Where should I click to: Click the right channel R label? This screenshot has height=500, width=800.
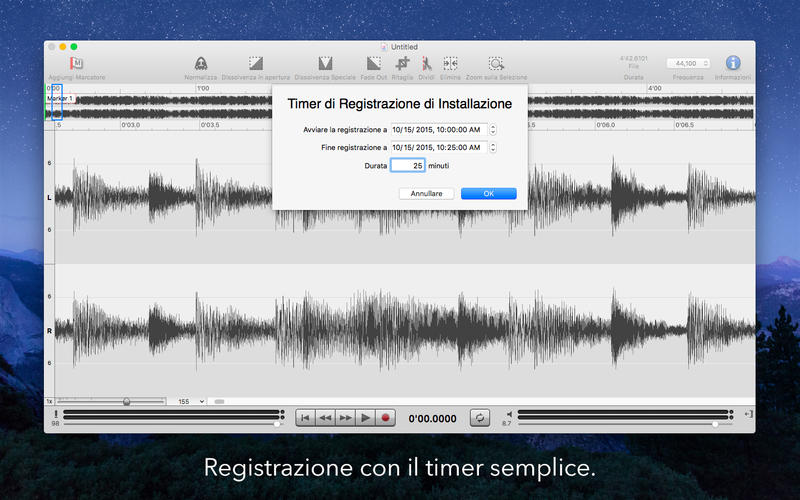coord(49,331)
